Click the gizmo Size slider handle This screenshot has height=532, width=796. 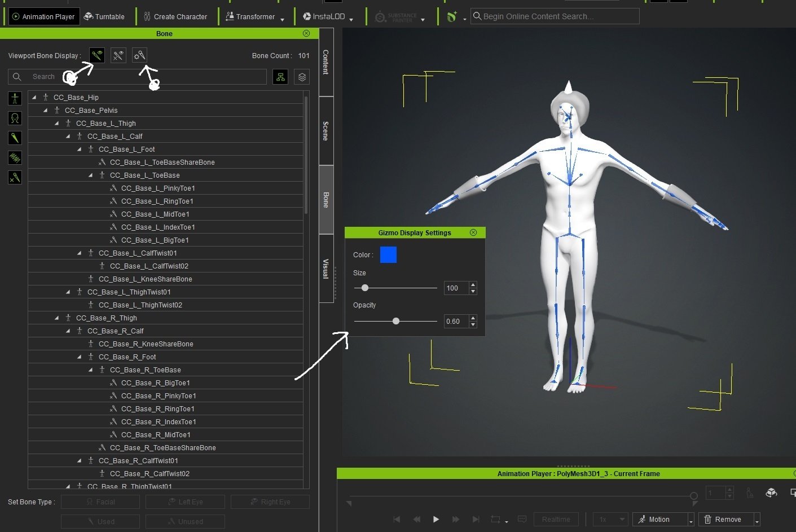click(x=365, y=288)
